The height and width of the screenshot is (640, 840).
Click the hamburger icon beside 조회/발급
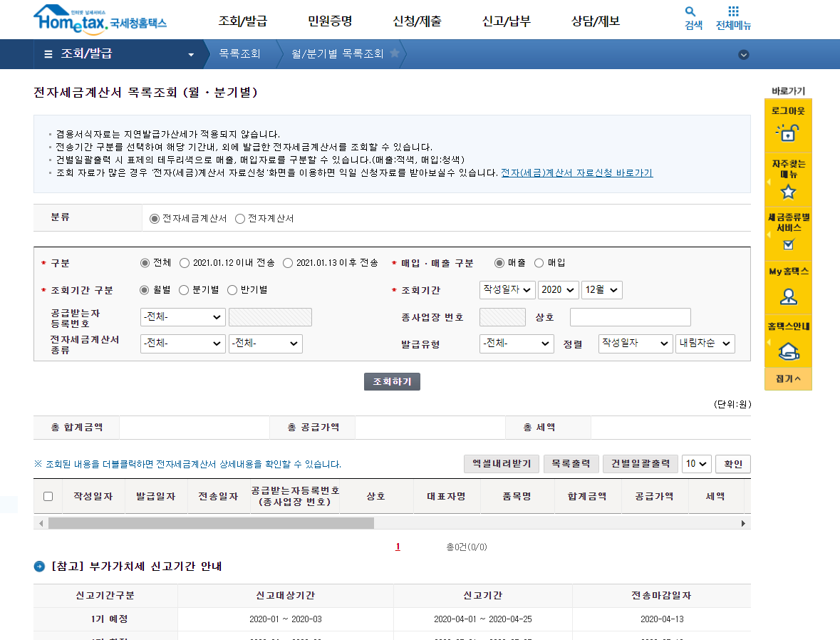coord(48,54)
